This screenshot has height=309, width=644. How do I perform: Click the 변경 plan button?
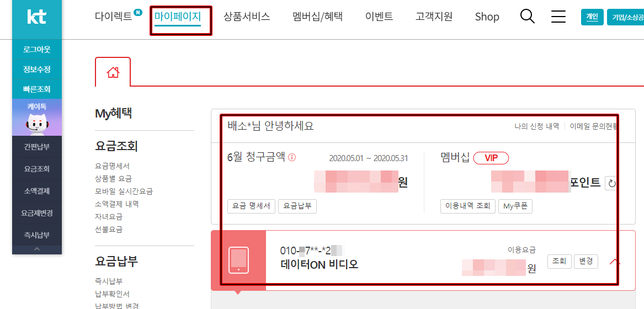586,261
